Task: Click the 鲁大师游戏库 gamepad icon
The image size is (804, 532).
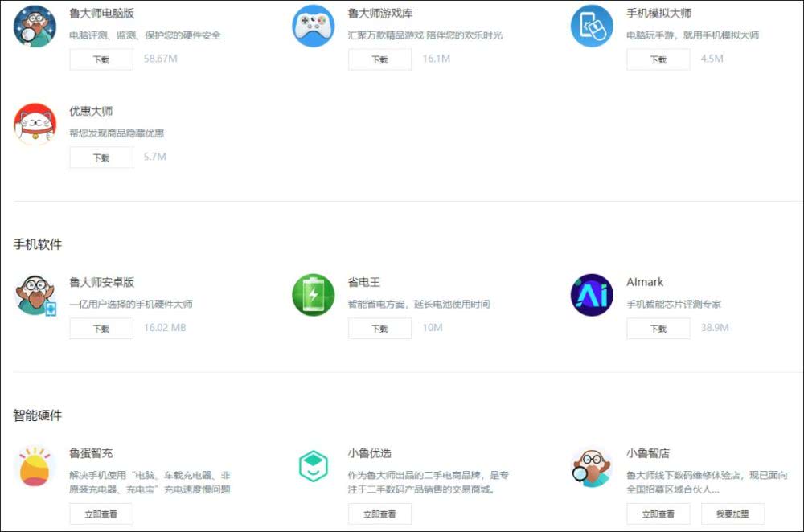Action: [314, 27]
